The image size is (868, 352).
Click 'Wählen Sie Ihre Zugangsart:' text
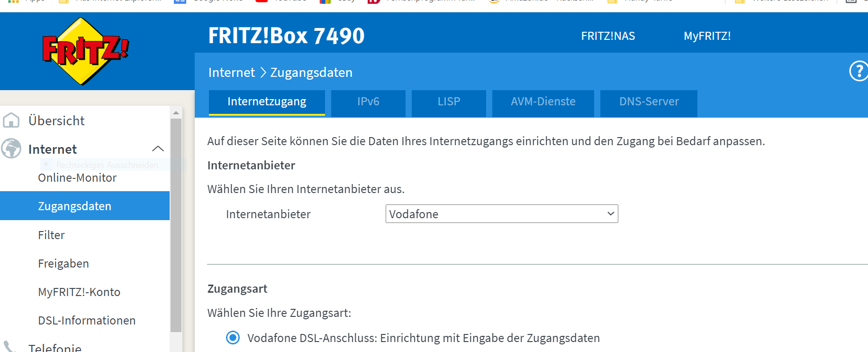coord(279,313)
